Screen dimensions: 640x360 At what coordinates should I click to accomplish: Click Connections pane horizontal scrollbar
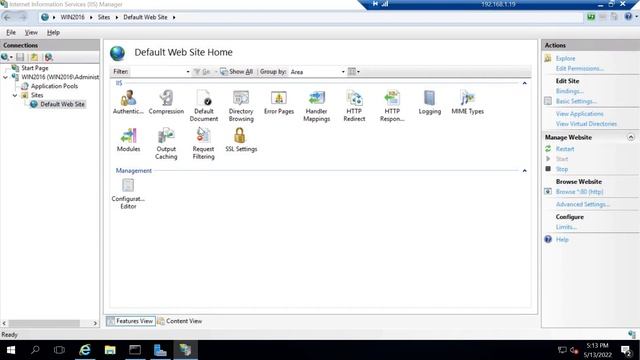coord(44,323)
